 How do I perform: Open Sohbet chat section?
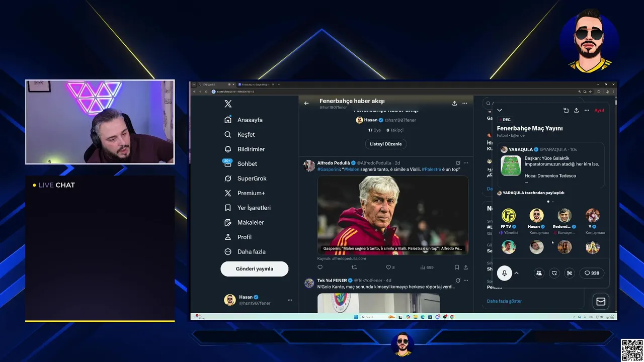click(240, 164)
